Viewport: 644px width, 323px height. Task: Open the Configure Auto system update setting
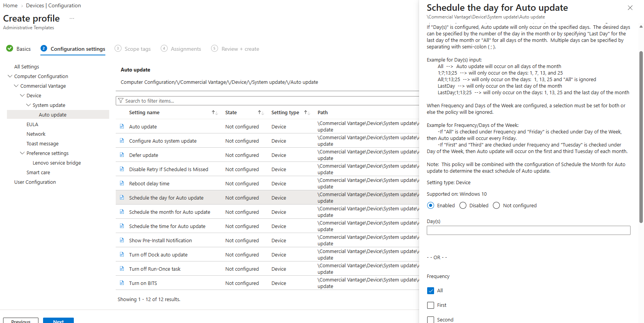[163, 141]
